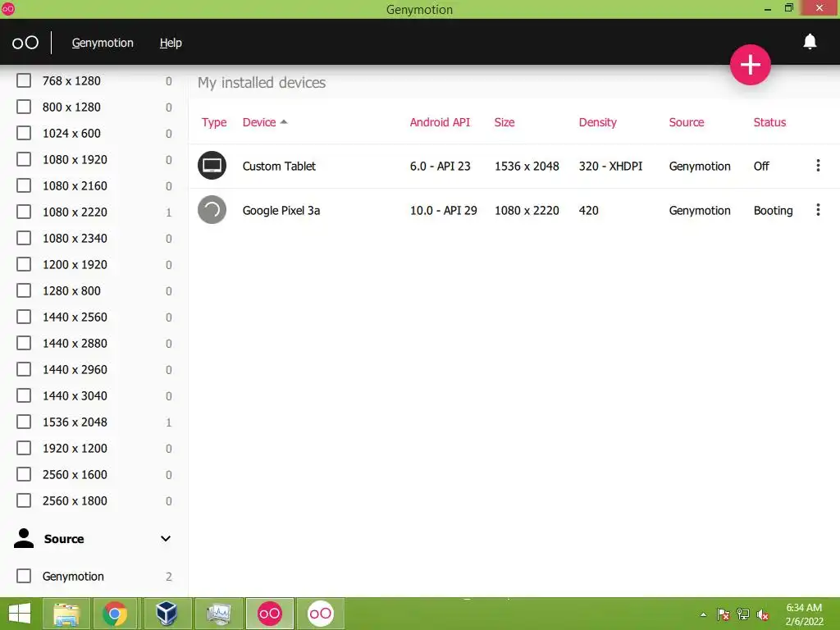
Task: Collapse the Source filter section chevron
Action: [x=166, y=538]
